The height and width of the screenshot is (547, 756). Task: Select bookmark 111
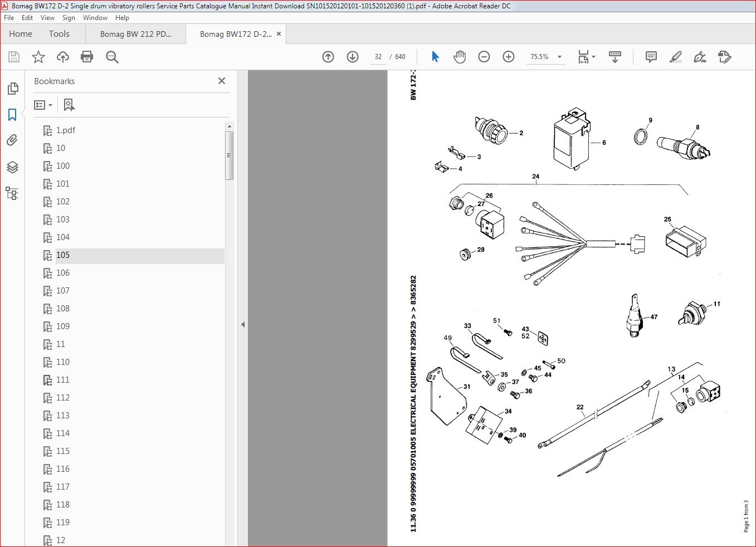point(63,380)
